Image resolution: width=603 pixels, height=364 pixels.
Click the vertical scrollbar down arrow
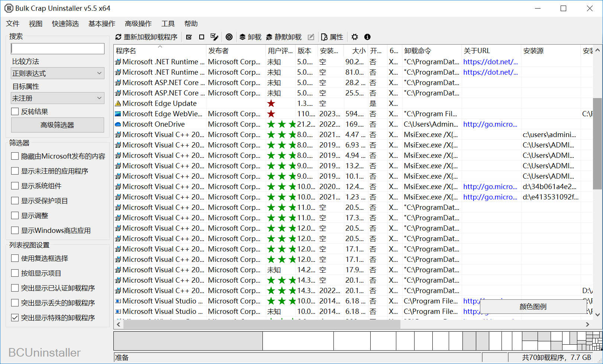[x=597, y=315]
